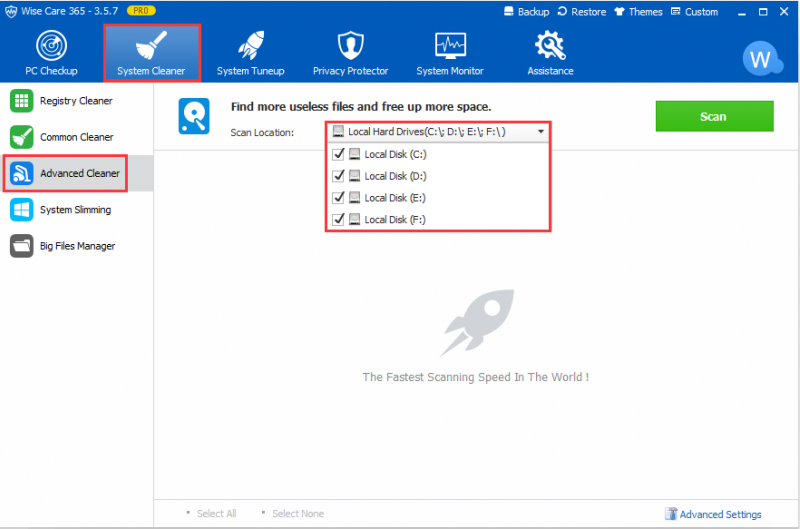
Task: Switch to Registry Cleaner section
Action: point(77,100)
